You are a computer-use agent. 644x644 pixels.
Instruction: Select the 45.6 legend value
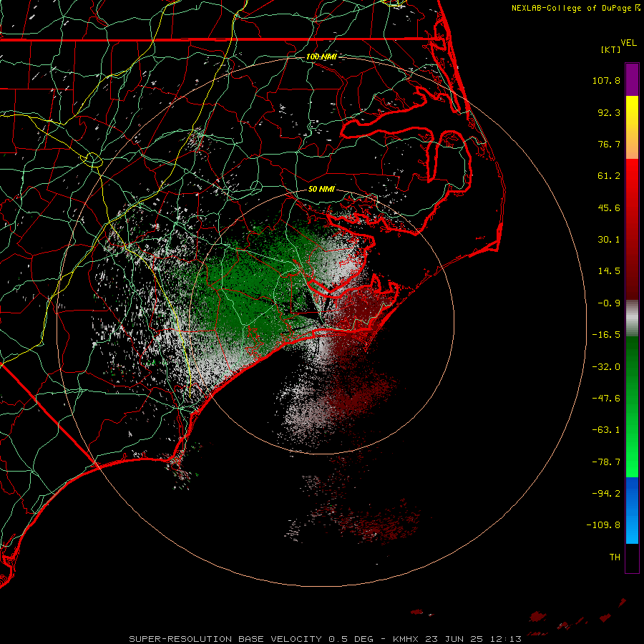coord(609,208)
